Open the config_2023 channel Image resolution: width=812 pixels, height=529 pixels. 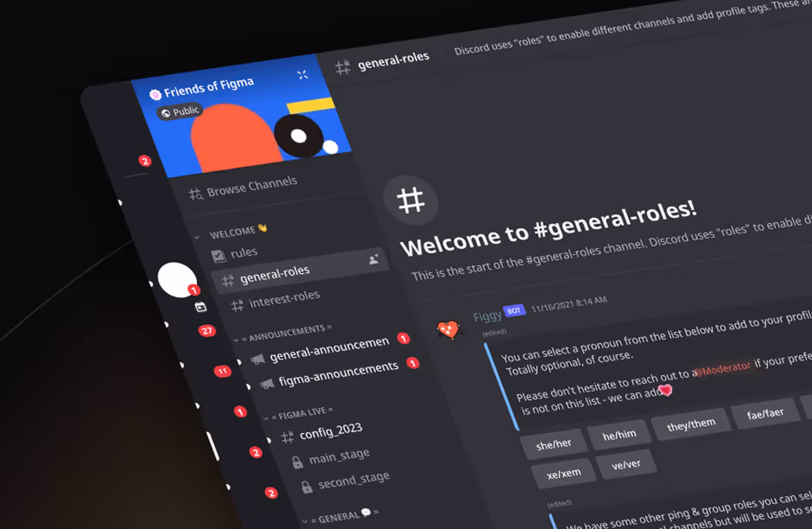tap(331, 431)
